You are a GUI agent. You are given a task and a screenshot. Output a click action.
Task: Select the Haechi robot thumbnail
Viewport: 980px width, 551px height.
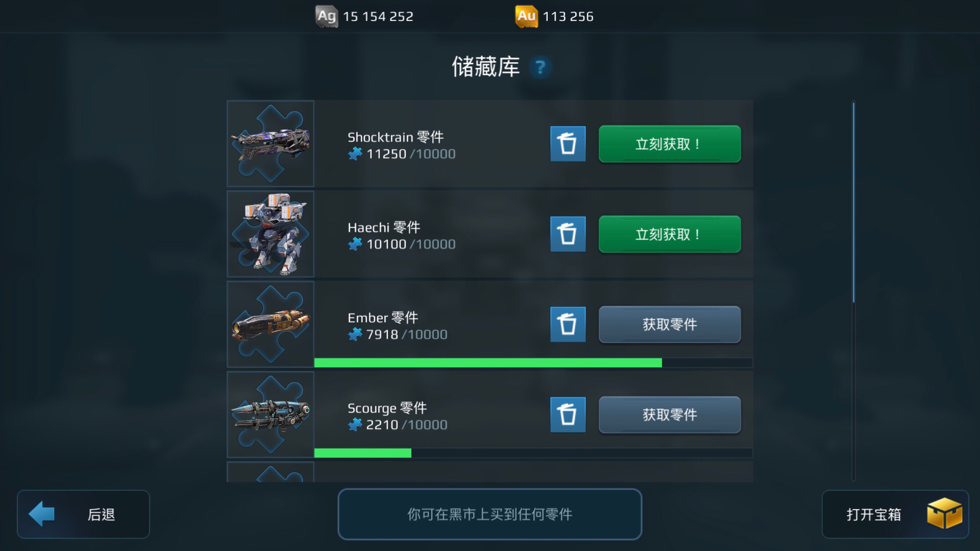point(270,234)
